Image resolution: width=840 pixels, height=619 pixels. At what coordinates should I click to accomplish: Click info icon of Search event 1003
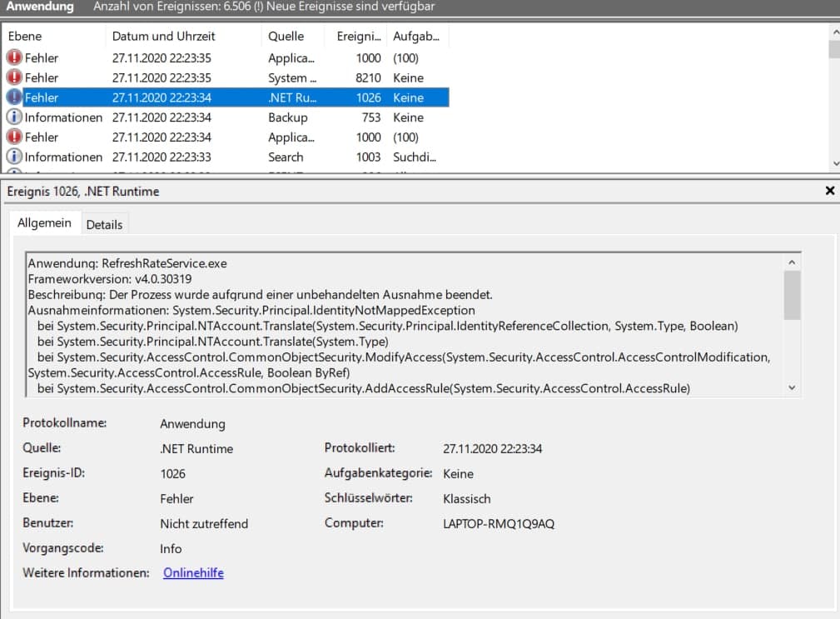pos(14,157)
